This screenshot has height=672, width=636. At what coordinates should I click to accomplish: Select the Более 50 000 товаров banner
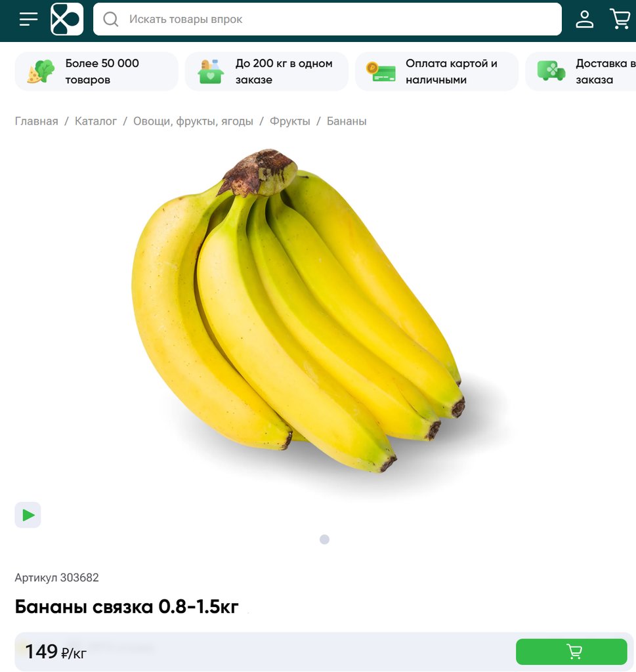click(96, 72)
